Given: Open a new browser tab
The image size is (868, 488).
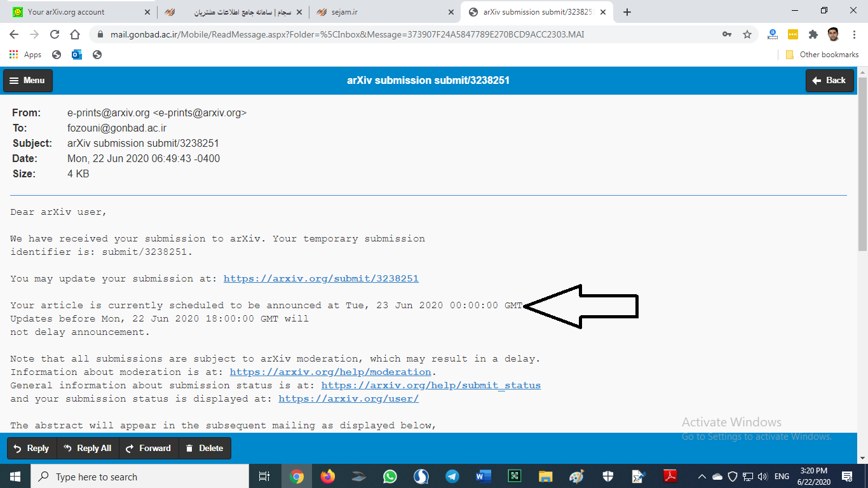Looking at the screenshot, I should click(627, 12).
